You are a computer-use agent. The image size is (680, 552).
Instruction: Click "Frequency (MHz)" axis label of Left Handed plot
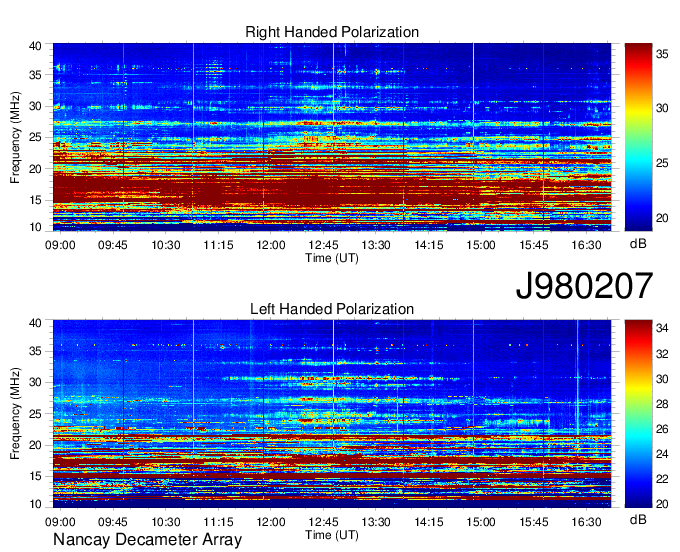[15, 414]
